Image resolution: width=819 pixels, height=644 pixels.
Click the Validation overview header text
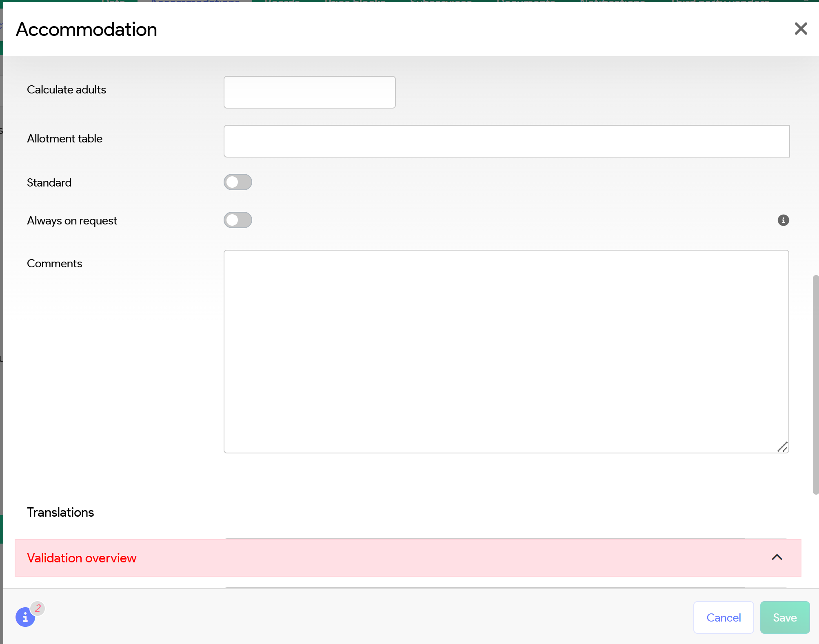(82, 558)
